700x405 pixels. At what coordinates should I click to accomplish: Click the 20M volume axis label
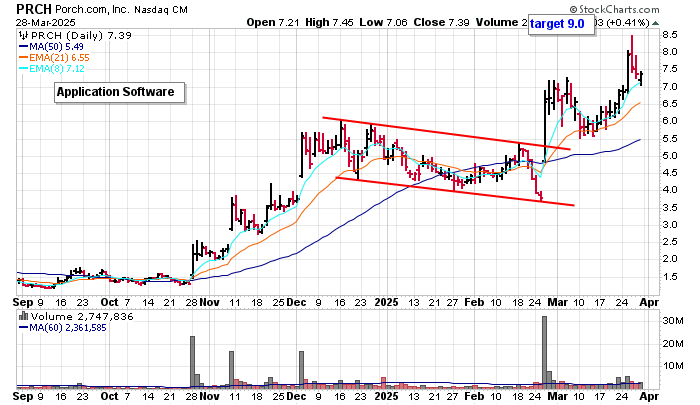[x=673, y=343]
